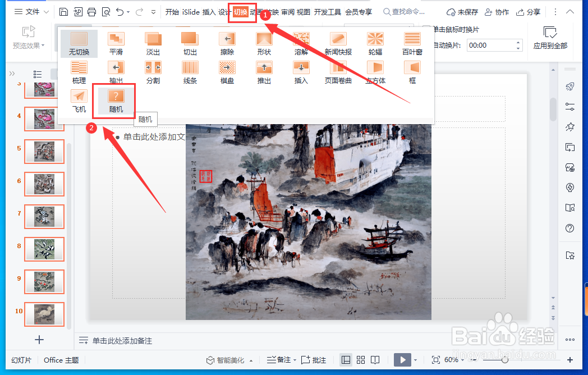Click the print preview icon
Screen dimensions: 588x375
106,12
